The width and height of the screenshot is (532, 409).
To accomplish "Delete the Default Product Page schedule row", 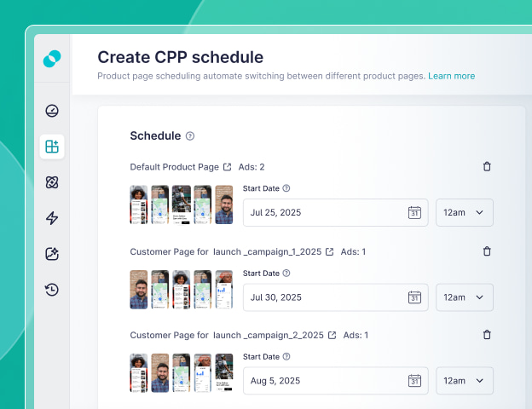I will coord(487,167).
